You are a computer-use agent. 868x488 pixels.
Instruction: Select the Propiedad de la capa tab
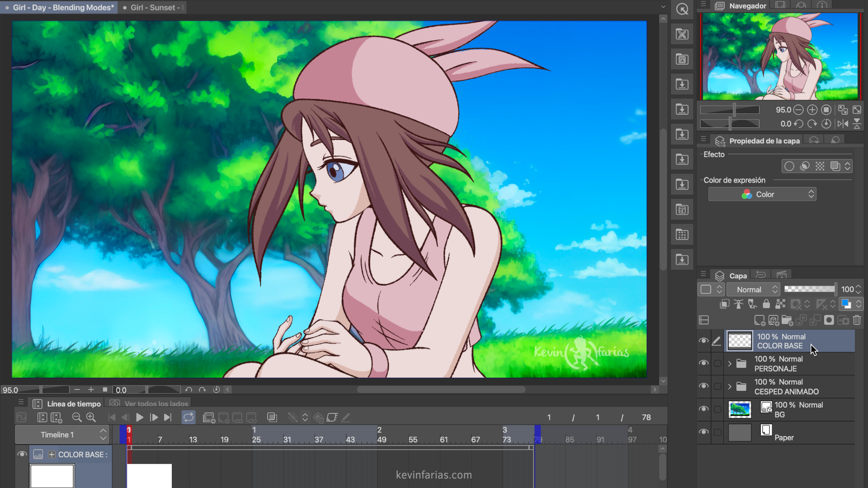758,141
